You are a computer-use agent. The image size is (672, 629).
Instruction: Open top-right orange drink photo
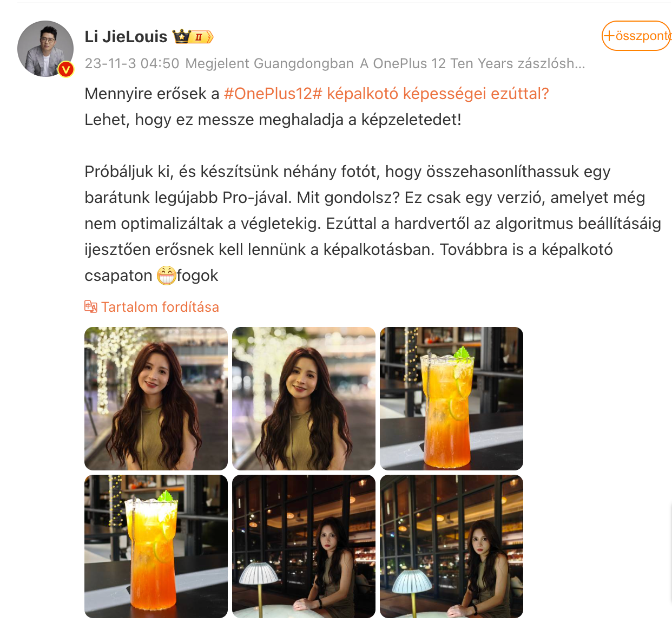pos(451,398)
